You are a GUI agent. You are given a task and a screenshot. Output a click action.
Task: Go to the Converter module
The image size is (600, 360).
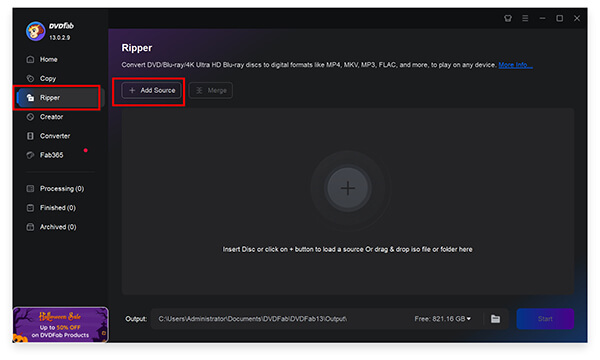48,136
